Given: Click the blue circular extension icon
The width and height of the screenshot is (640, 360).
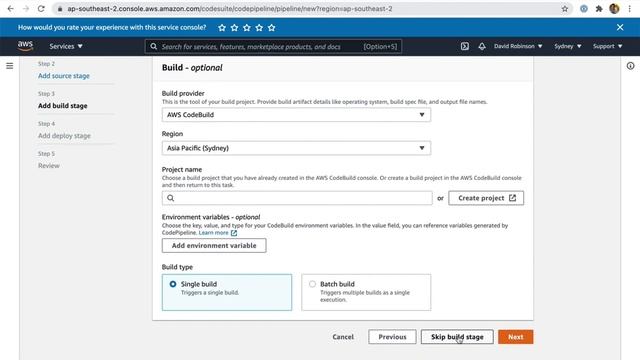Looking at the screenshot, I should coord(584,9).
